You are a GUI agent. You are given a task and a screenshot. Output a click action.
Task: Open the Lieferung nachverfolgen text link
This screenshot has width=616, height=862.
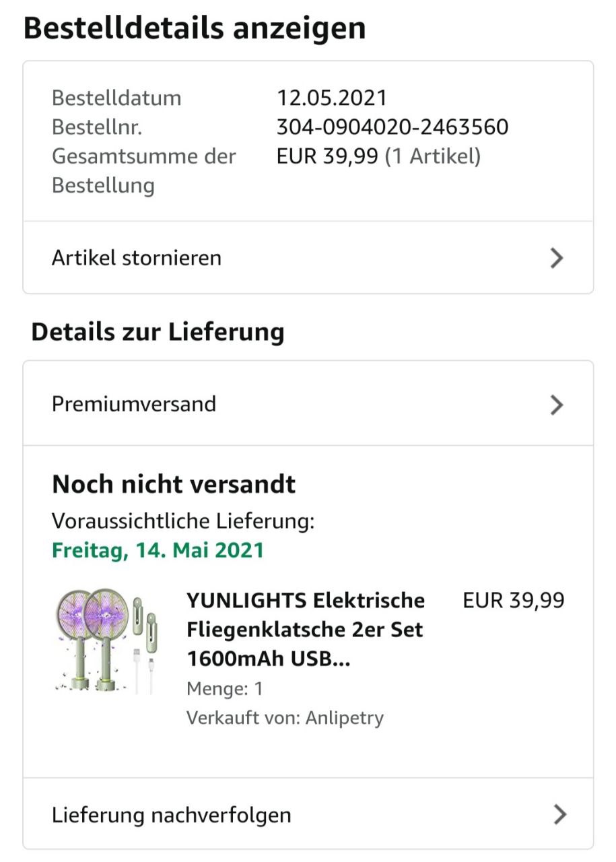point(172,815)
